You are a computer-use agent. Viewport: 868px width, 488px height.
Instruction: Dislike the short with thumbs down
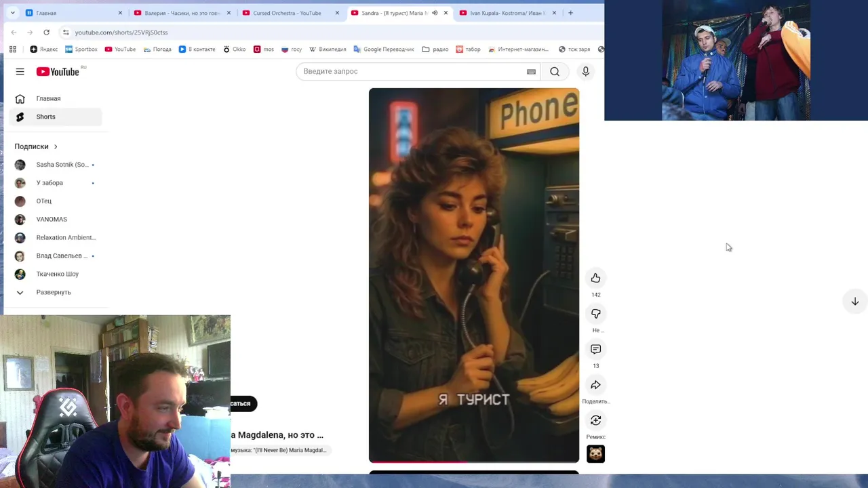click(595, 313)
